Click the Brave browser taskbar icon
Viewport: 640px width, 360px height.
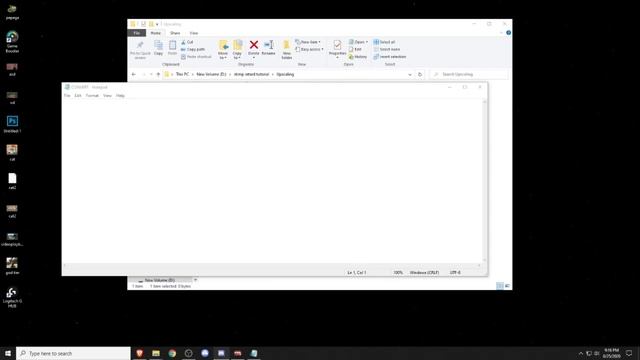coord(140,353)
